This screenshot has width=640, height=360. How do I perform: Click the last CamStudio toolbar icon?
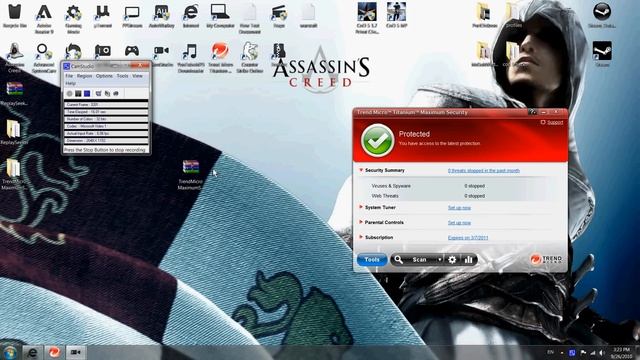[116, 93]
